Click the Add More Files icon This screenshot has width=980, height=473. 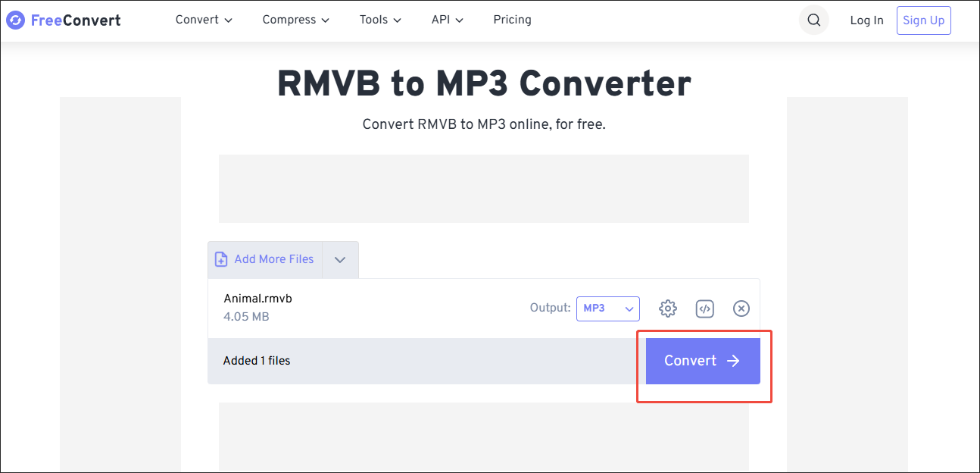tap(220, 259)
